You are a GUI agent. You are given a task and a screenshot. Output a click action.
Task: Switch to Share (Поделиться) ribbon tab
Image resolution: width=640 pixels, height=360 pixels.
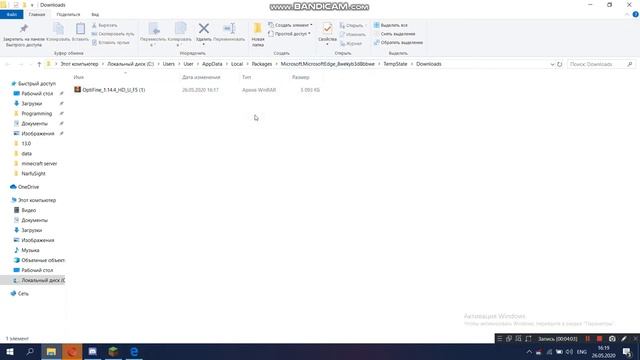coord(68,14)
